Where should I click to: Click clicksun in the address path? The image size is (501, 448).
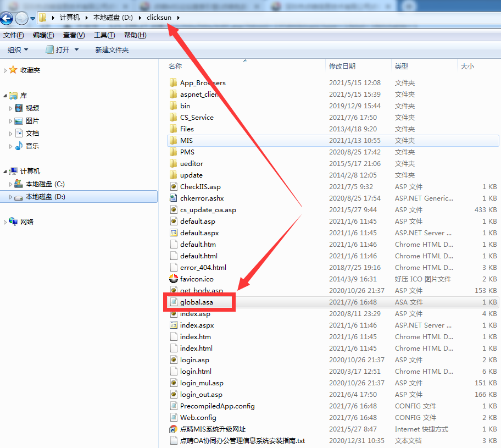point(159,18)
